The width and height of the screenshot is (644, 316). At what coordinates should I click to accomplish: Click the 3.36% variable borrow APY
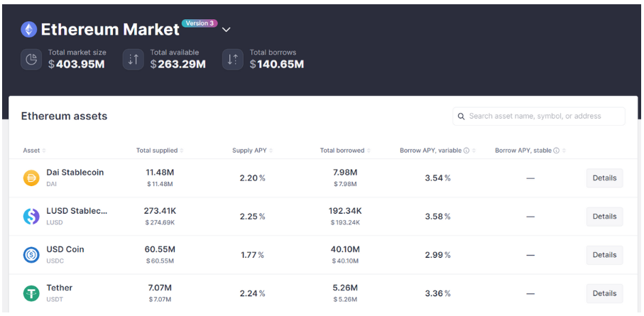438,293
